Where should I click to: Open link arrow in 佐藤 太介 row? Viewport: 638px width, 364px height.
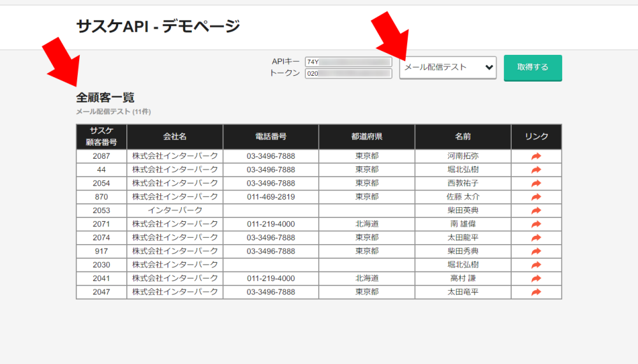(536, 197)
